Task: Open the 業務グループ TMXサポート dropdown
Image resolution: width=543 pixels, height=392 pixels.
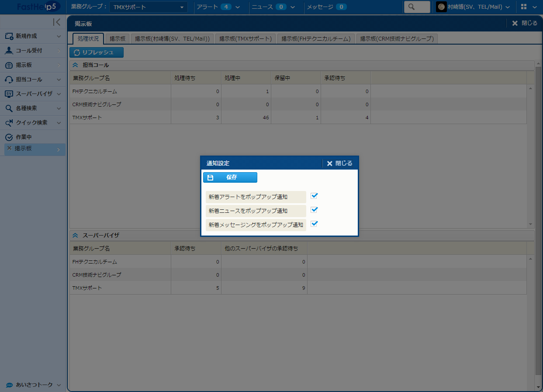Action: point(148,7)
